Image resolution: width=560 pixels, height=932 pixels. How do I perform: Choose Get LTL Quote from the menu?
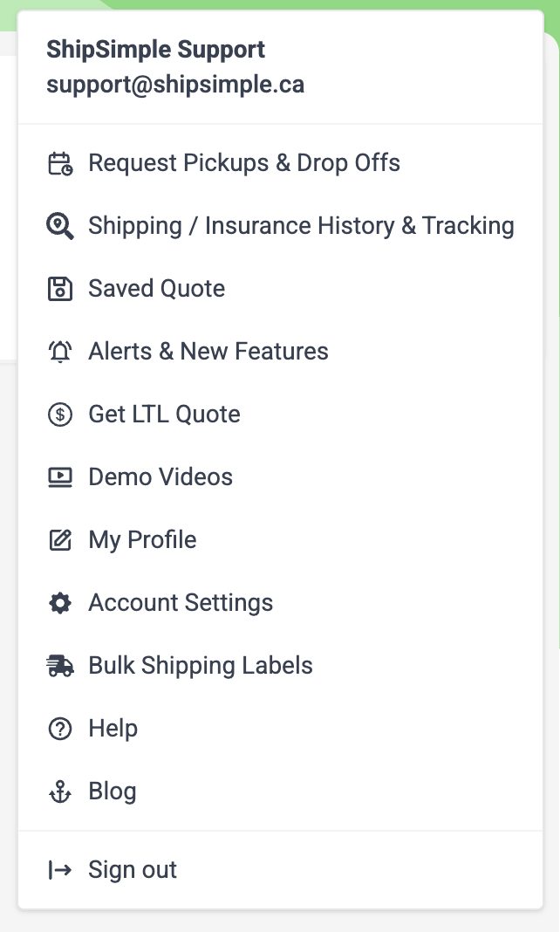[280, 415]
